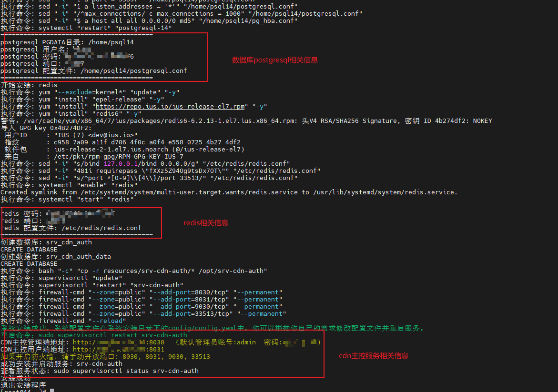Click the "开始安装: redis" line
Image resolution: width=558 pixels, height=392 pixels.
click(29, 85)
